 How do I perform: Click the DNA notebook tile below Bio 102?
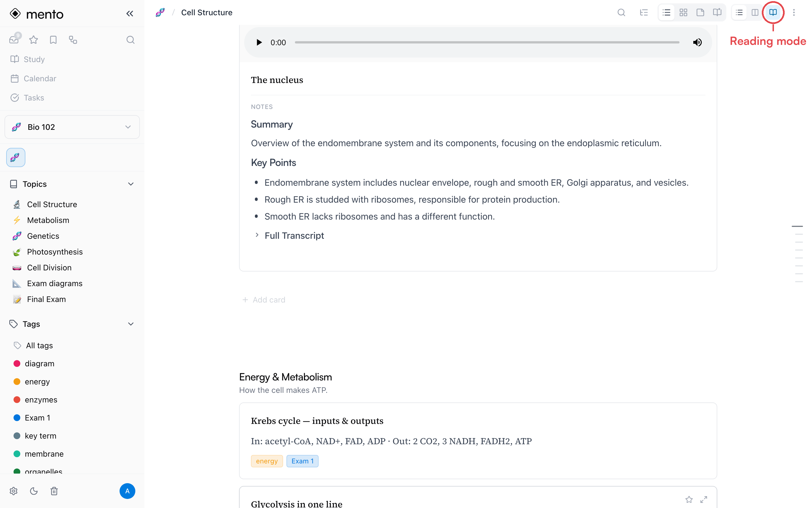click(x=16, y=157)
